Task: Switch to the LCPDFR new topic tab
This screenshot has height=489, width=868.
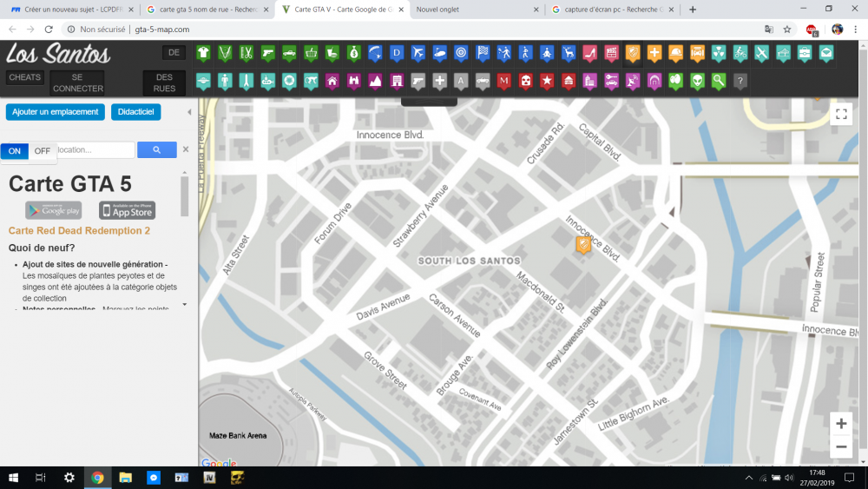Action: point(72,10)
